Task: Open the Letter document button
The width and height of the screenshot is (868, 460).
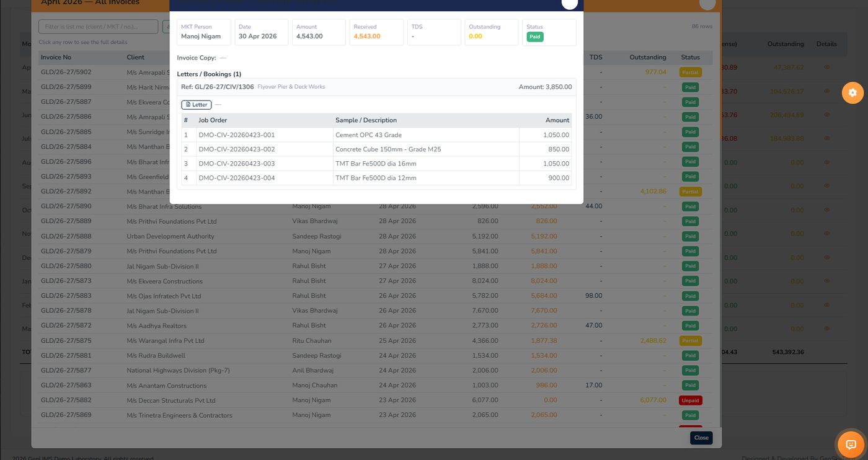Action: pos(197,105)
